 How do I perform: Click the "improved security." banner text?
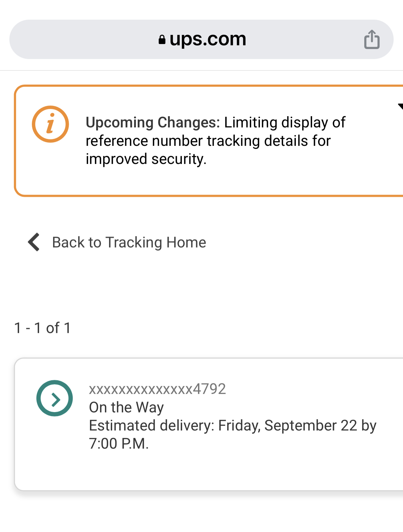pyautogui.click(x=146, y=159)
